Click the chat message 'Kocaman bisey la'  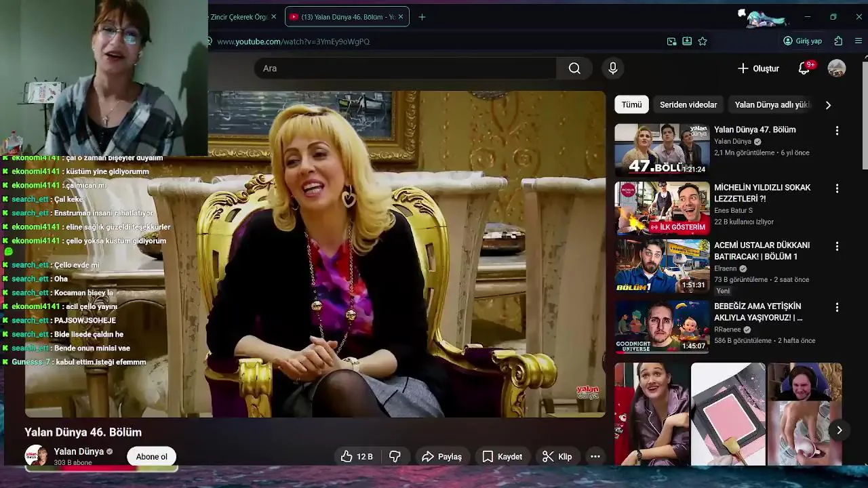[x=83, y=293]
